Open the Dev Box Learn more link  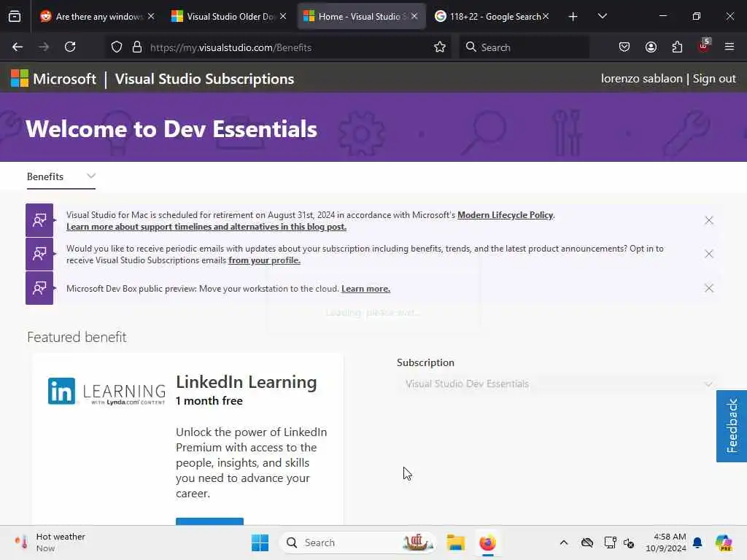pyautogui.click(x=366, y=289)
